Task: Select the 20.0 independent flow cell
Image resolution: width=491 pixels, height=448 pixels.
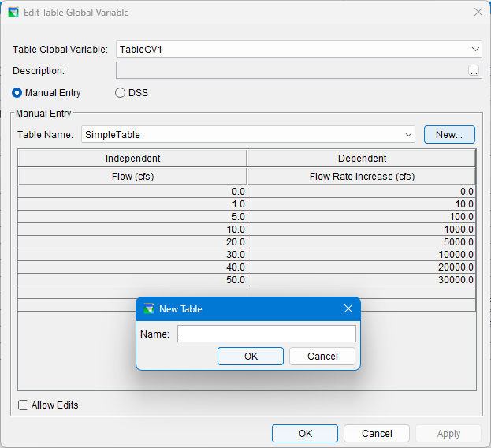Action: (x=132, y=242)
